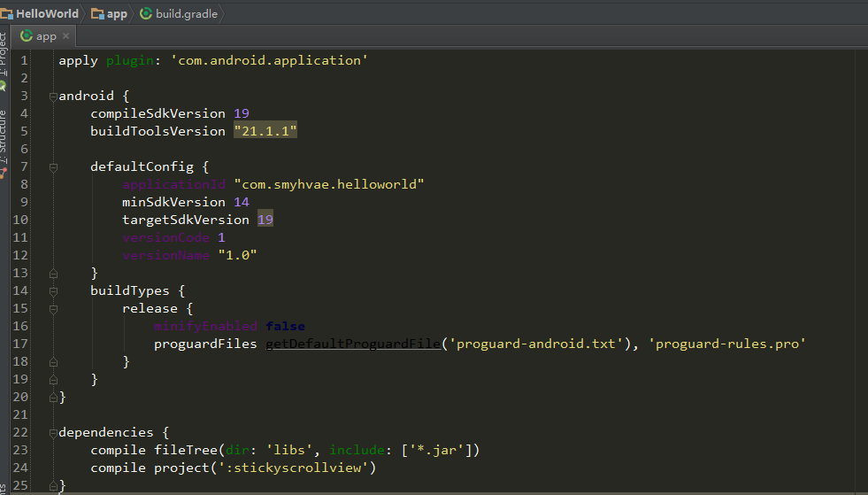Collapse the android block fold marker
The image size is (868, 495).
click(53, 97)
